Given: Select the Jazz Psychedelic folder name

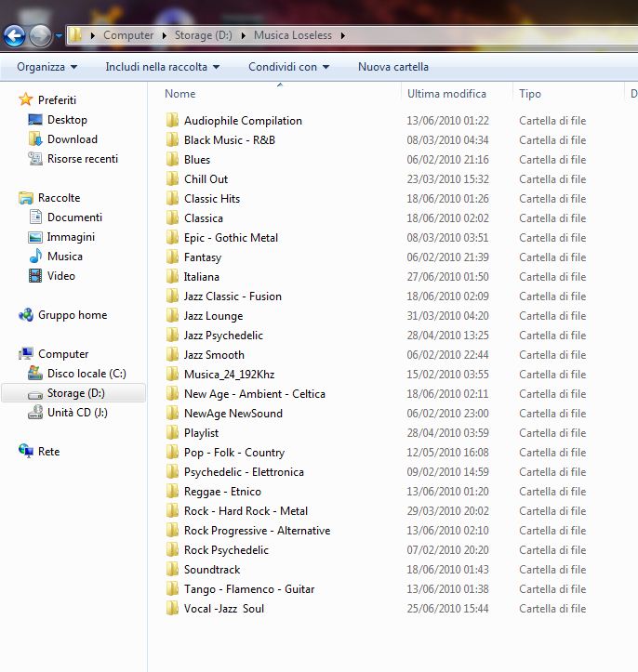Looking at the screenshot, I should pos(223,336).
